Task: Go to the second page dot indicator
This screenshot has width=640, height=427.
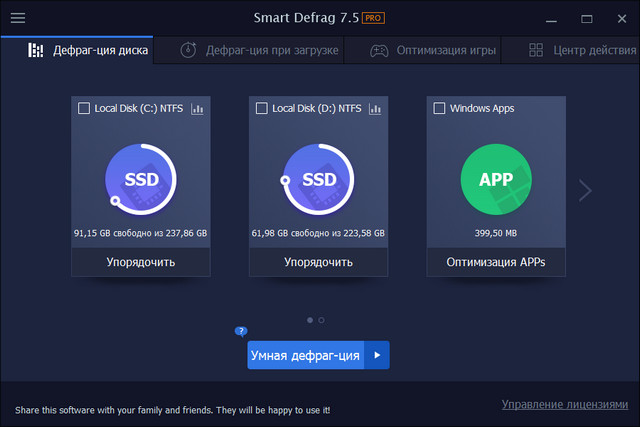Action: click(x=321, y=320)
